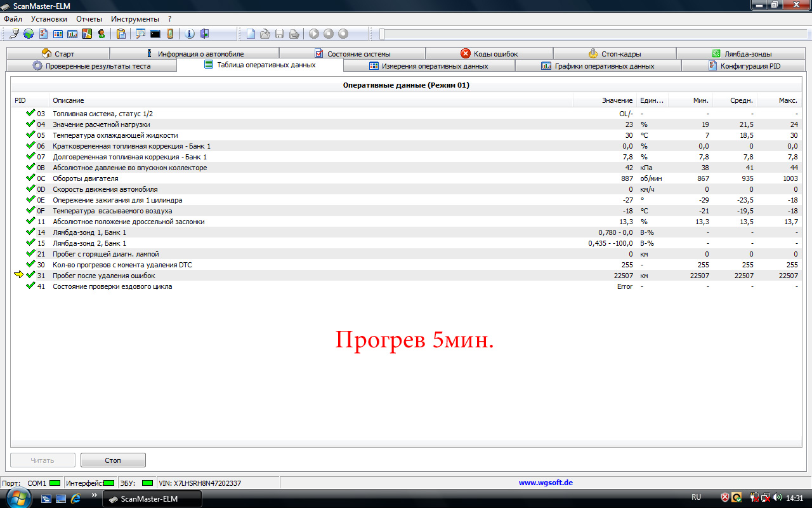The height and width of the screenshot is (508, 812).
Task: Open the ? help menu
Action: point(169,19)
